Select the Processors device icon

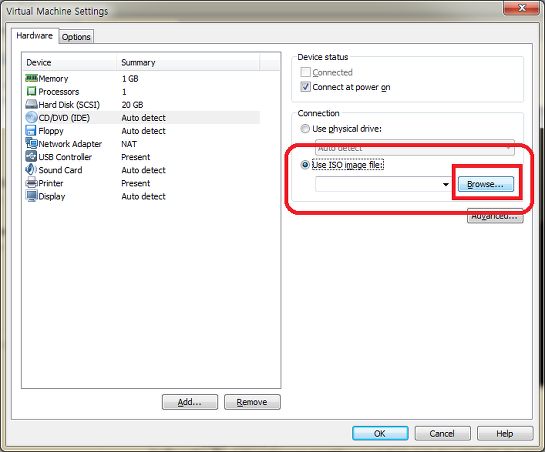(x=31, y=91)
